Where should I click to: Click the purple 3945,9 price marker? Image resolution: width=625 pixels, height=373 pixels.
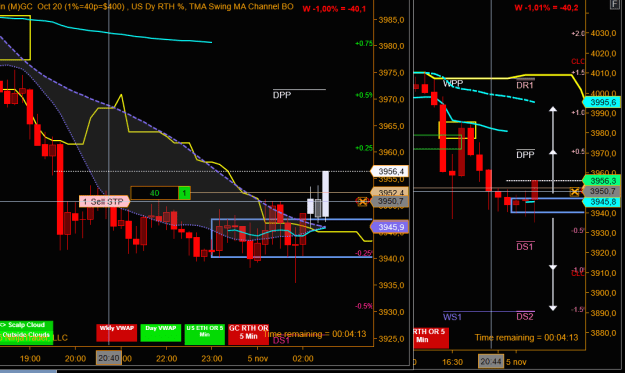pyautogui.click(x=389, y=227)
